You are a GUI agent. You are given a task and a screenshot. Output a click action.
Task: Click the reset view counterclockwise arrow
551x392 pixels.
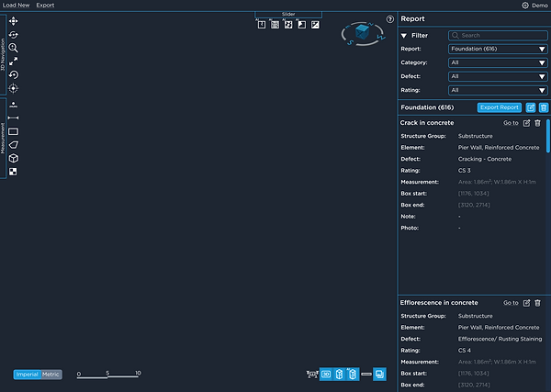tap(14, 74)
